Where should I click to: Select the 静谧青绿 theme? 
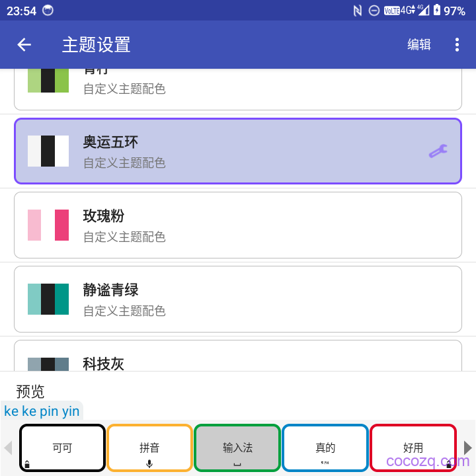click(237, 299)
